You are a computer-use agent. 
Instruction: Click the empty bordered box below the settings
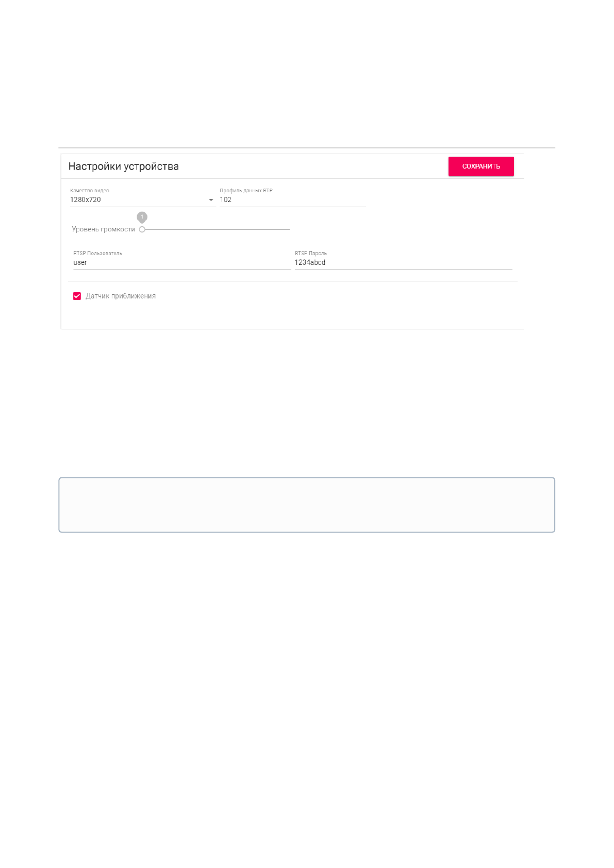[307, 505]
